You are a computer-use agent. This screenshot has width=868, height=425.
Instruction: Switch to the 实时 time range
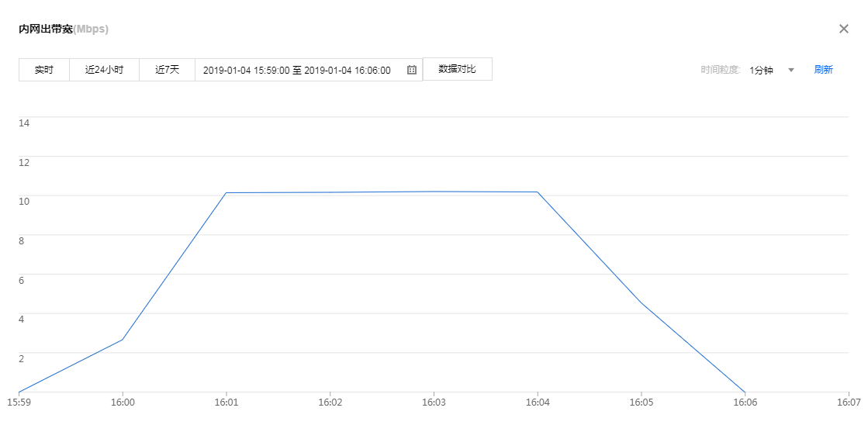point(44,70)
